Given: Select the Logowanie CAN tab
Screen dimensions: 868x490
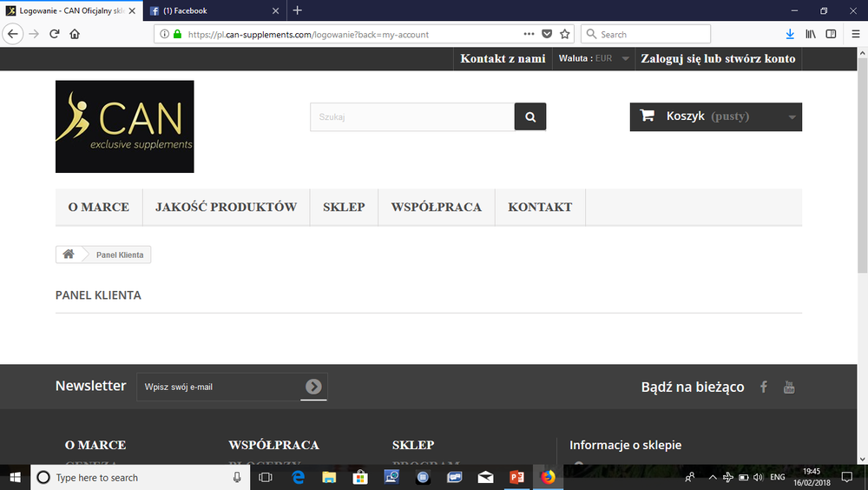Looking at the screenshot, I should [71, 10].
